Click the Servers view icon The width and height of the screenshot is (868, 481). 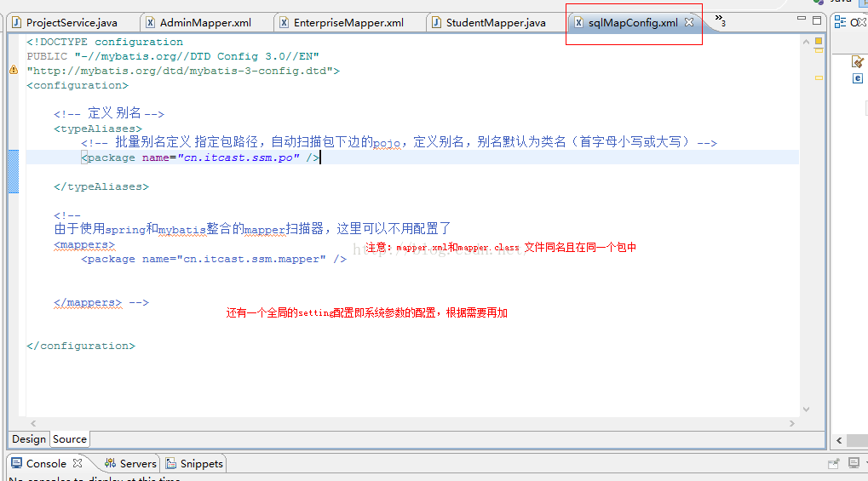(x=110, y=463)
